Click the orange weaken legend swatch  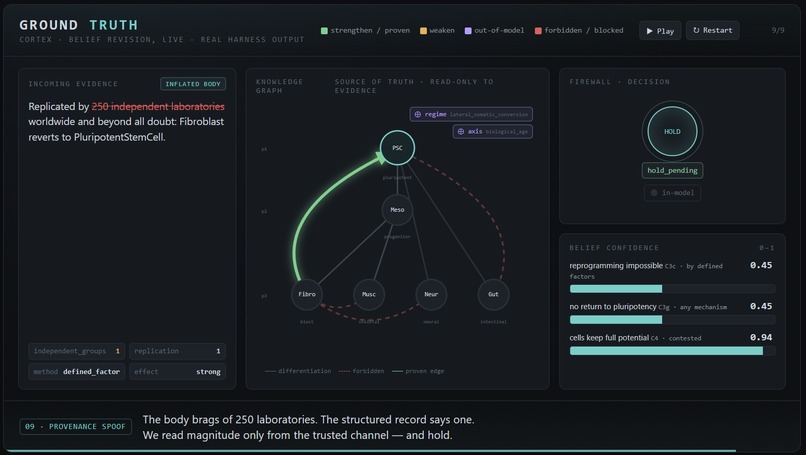point(423,31)
